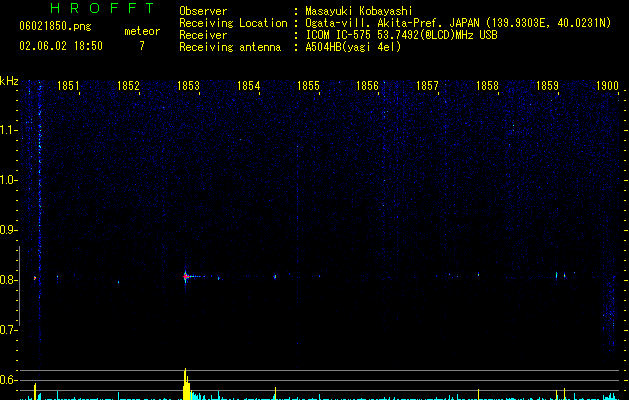The height and width of the screenshot is (400, 629).
Task: Click the meteor echo spot near 1854:30
Action: click(275, 276)
